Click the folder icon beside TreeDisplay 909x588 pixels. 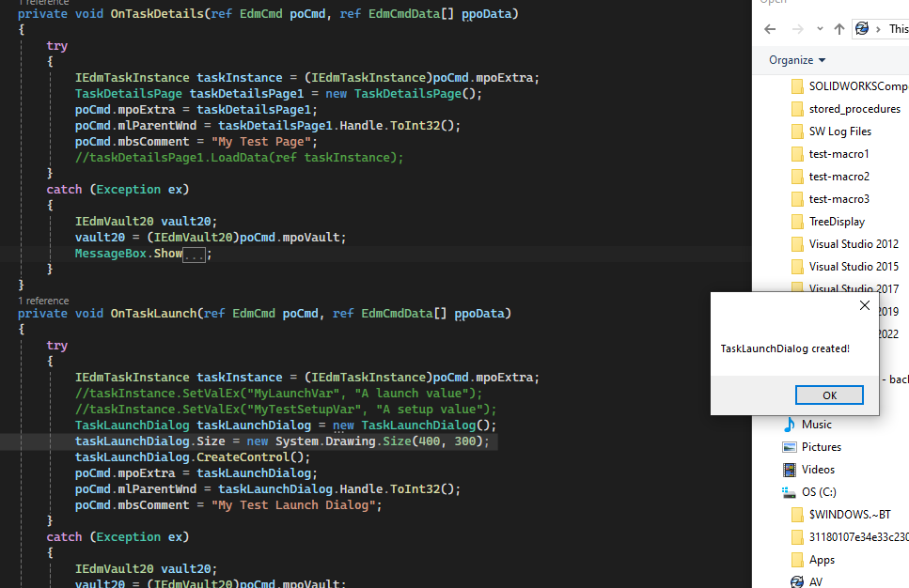click(798, 222)
